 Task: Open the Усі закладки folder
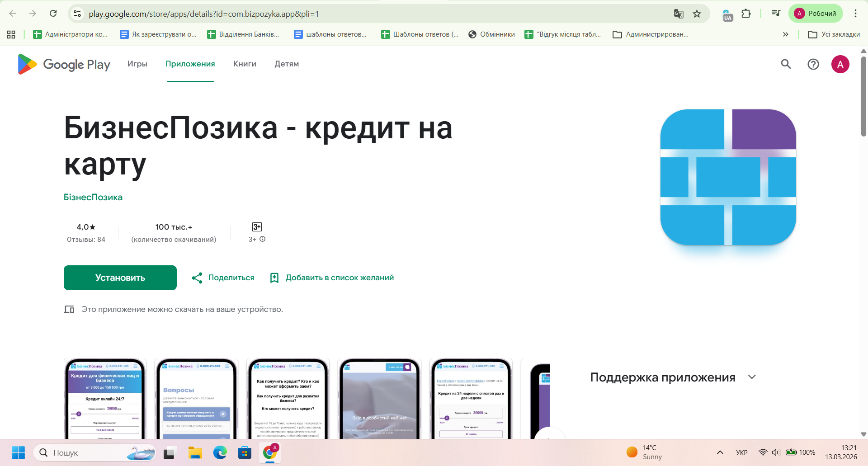click(834, 34)
